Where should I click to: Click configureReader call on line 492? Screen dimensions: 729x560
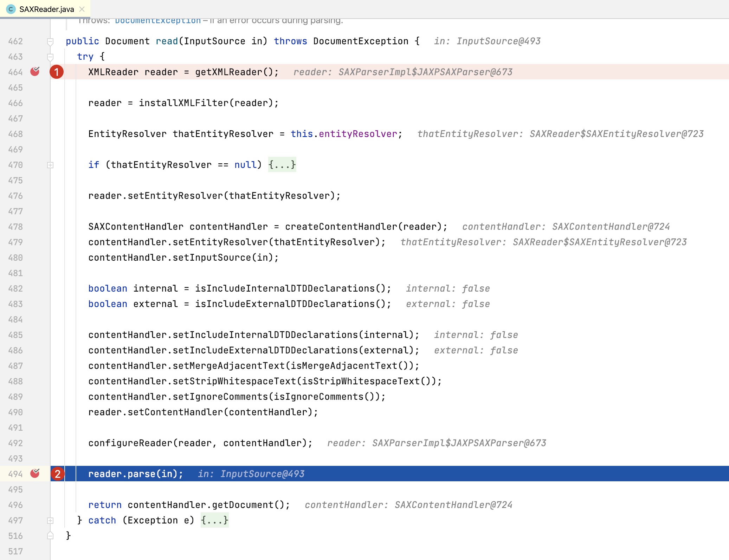coord(130,443)
